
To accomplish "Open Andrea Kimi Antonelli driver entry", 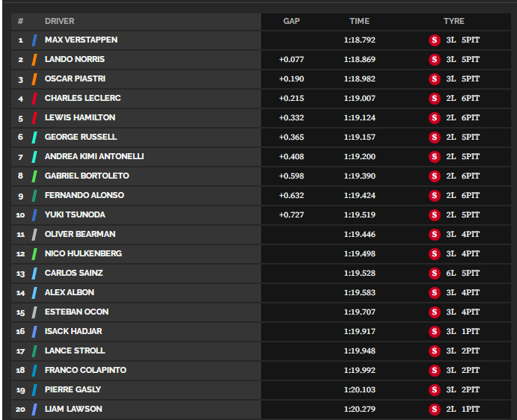I will tap(94, 156).
